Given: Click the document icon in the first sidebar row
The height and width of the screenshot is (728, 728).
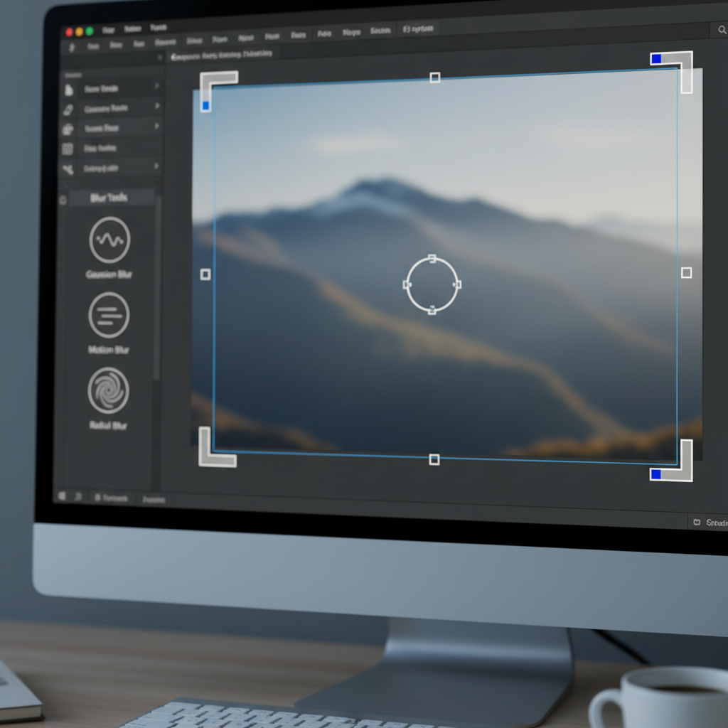Looking at the screenshot, I should (x=69, y=90).
